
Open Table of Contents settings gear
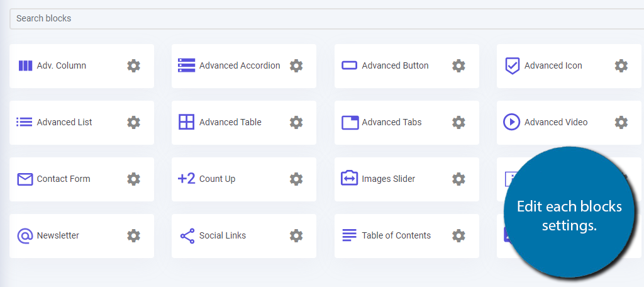[x=458, y=235]
